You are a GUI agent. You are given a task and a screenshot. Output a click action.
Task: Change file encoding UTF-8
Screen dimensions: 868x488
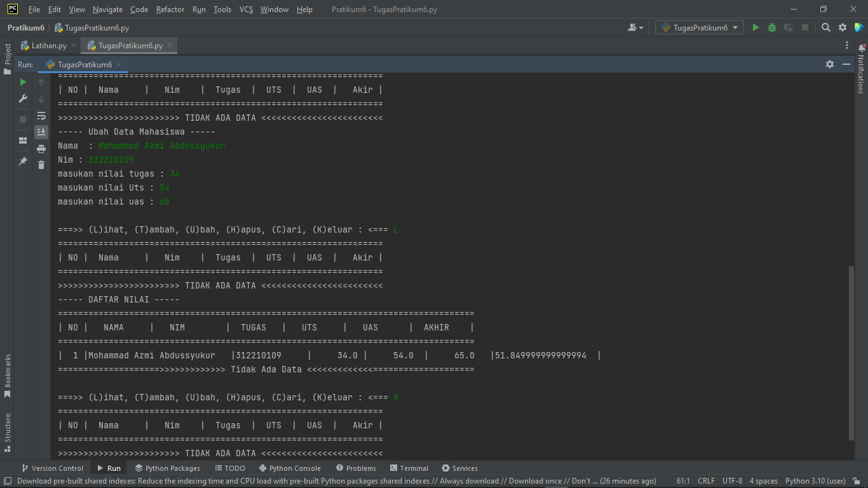732,481
